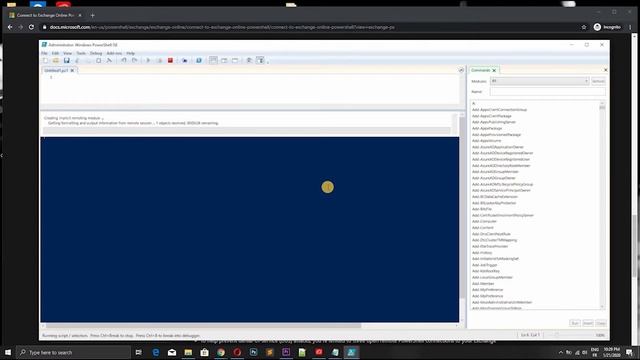Collapse script pane with chevron button

coord(461,70)
